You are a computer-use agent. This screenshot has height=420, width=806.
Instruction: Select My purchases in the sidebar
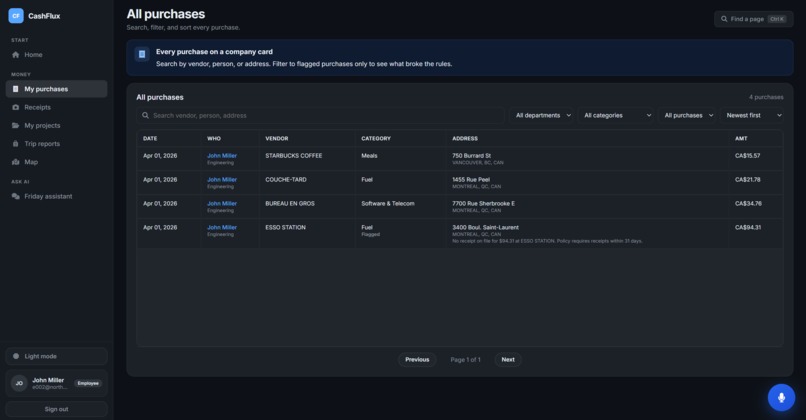click(x=57, y=89)
